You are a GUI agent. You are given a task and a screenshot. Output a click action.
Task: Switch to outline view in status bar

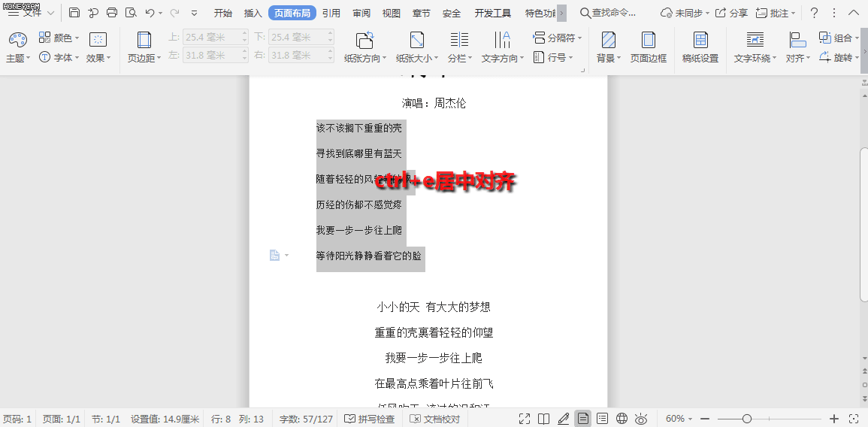(602, 419)
